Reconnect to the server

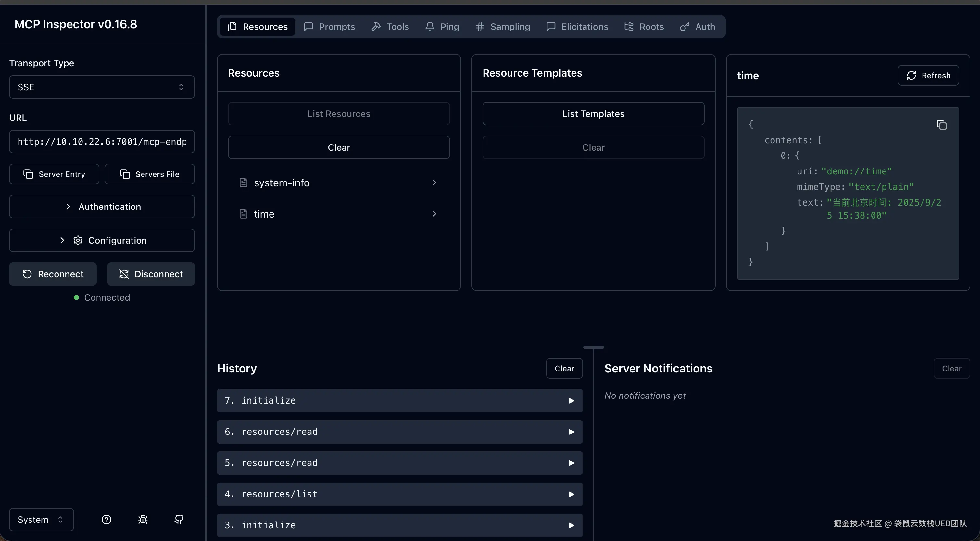pos(53,274)
